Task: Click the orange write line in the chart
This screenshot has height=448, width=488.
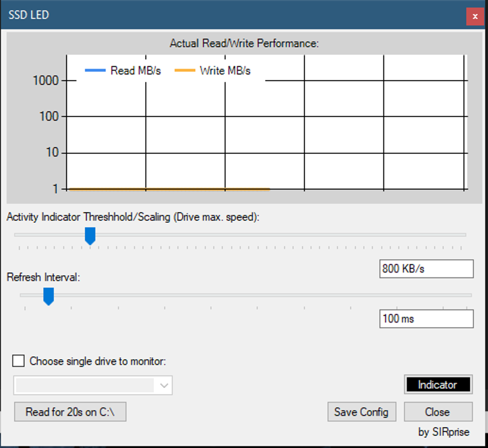Action: pos(169,189)
